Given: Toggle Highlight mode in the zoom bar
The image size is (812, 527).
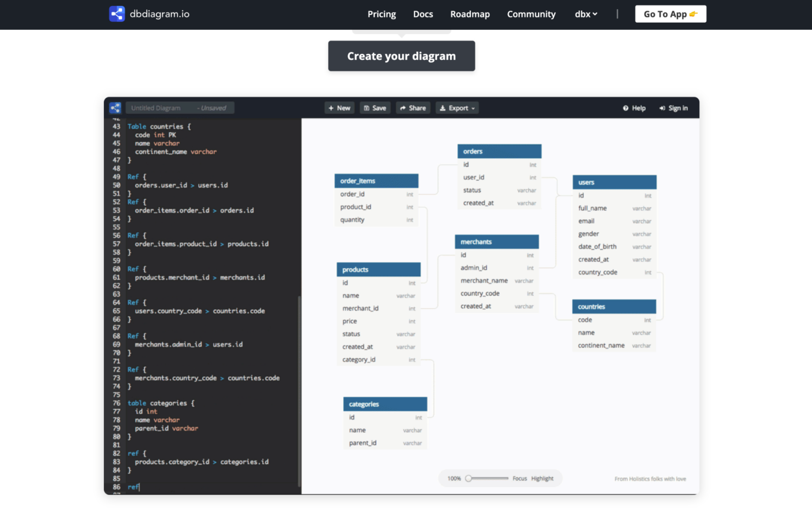Looking at the screenshot, I should pyautogui.click(x=542, y=479).
